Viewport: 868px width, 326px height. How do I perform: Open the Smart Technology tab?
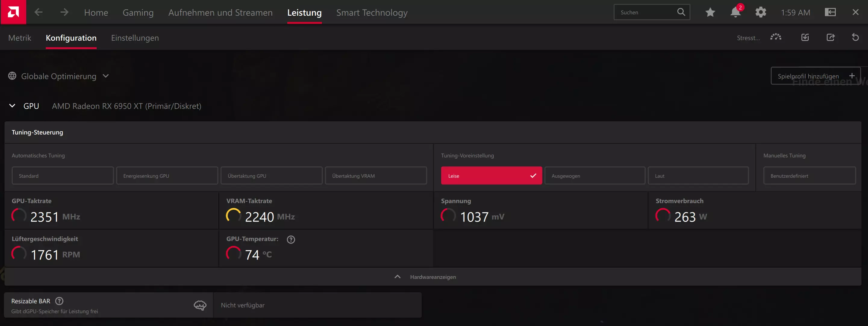[372, 12]
